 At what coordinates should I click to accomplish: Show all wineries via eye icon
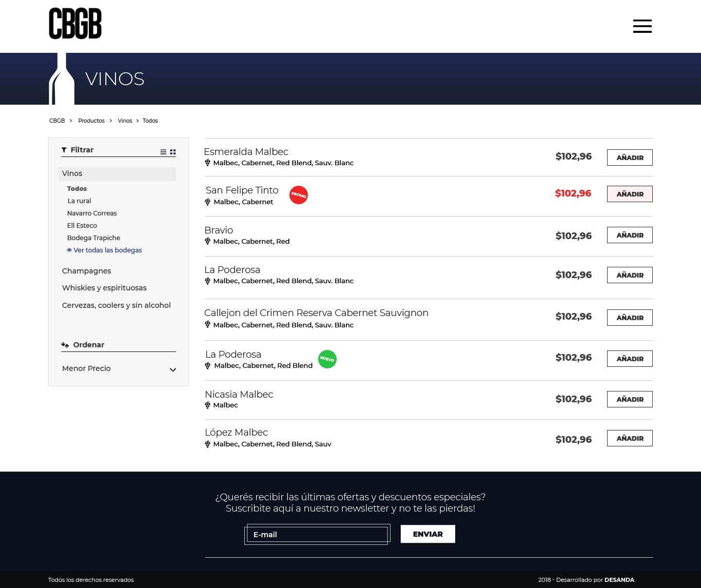tap(69, 250)
